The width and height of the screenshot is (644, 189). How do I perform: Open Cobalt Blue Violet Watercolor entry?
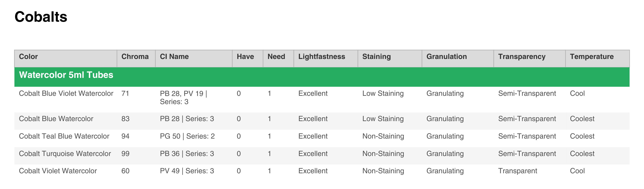pyautogui.click(x=66, y=93)
